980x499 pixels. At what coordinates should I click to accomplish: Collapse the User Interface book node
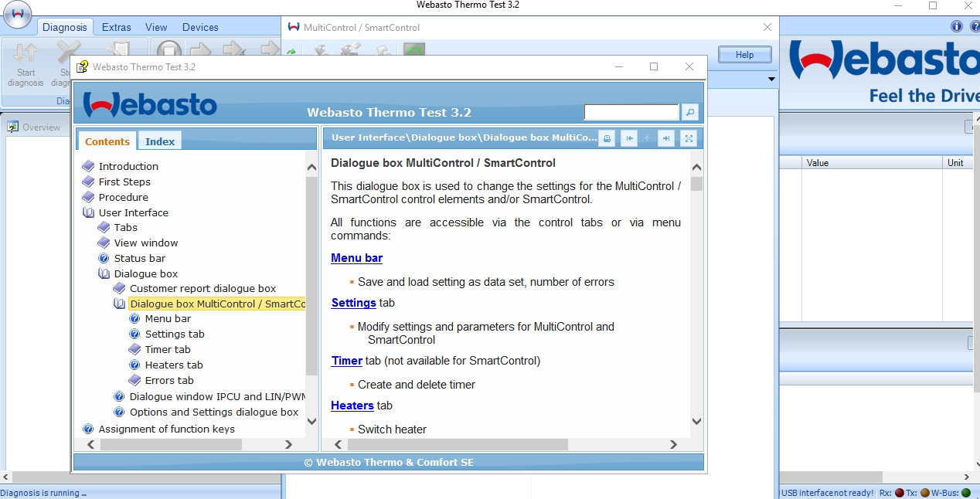tap(88, 212)
